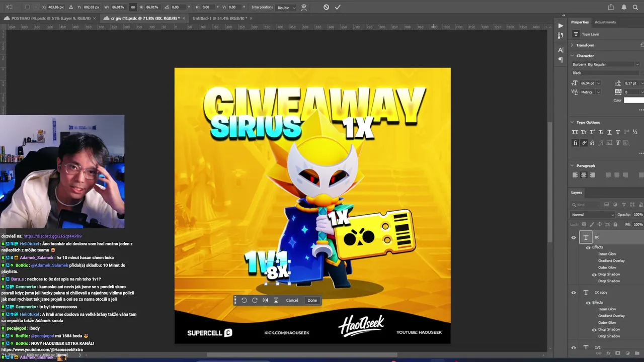Commit the transform with the checkmark icon
Image resolution: width=644 pixels, height=362 pixels.
coord(338,7)
